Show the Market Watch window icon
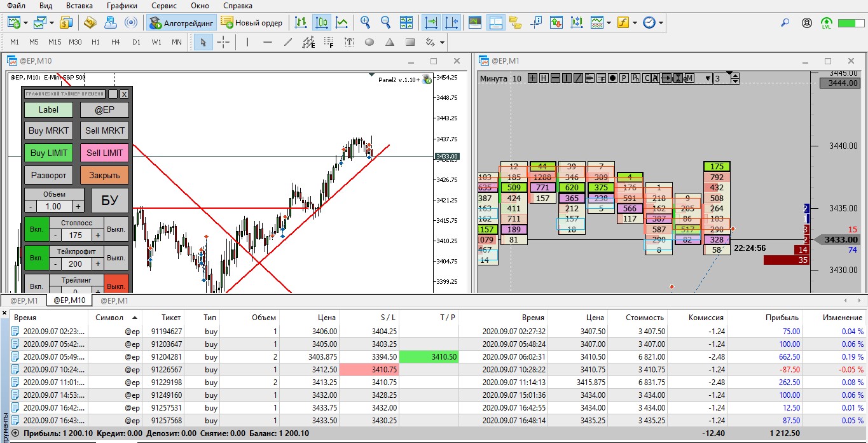This screenshot has height=443, width=868. (x=475, y=22)
